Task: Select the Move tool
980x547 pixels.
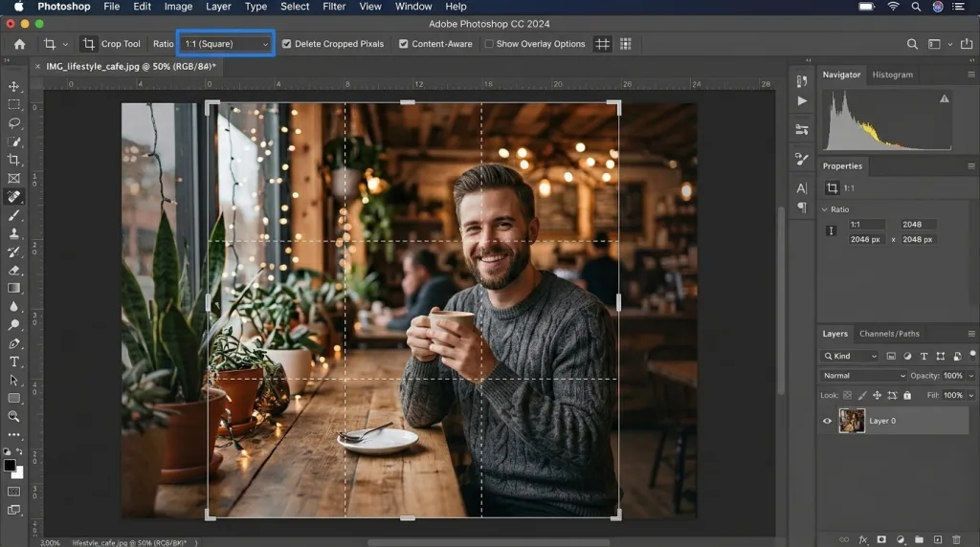Action: (x=13, y=86)
